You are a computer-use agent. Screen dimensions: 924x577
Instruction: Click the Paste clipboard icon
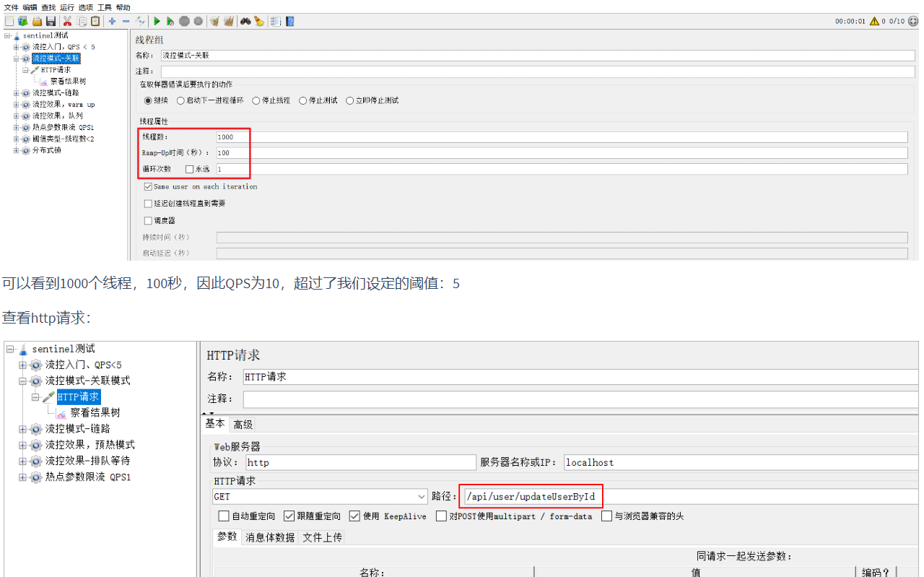click(95, 21)
